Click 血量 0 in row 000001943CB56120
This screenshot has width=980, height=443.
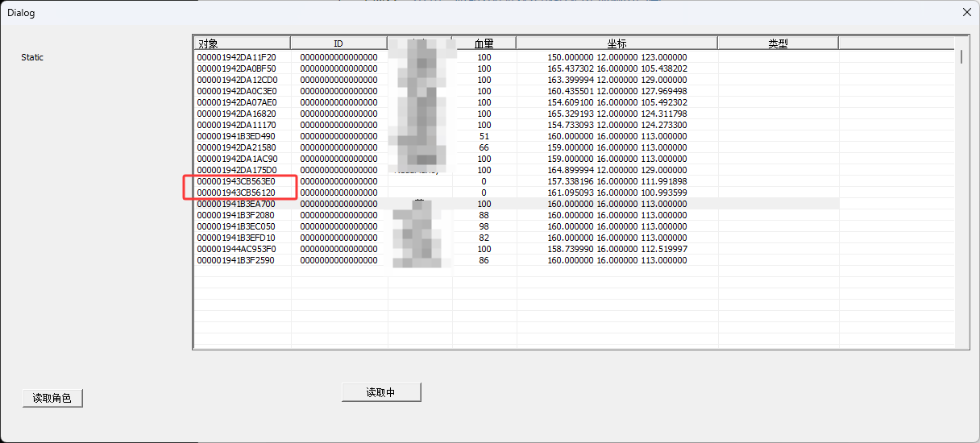point(484,193)
